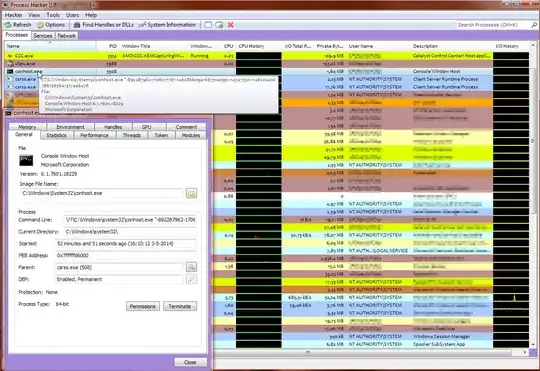
Task: Click the Window Title column header
Action: point(154,46)
